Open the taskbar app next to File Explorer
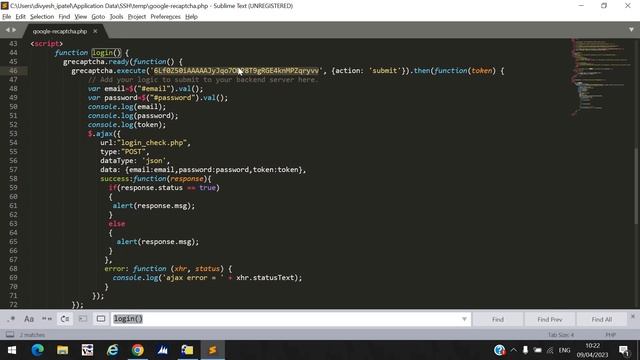The image size is (640, 360). [87, 350]
